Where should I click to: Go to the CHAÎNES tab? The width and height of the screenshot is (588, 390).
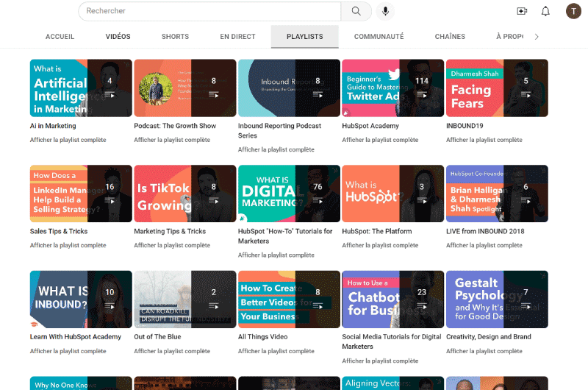450,37
